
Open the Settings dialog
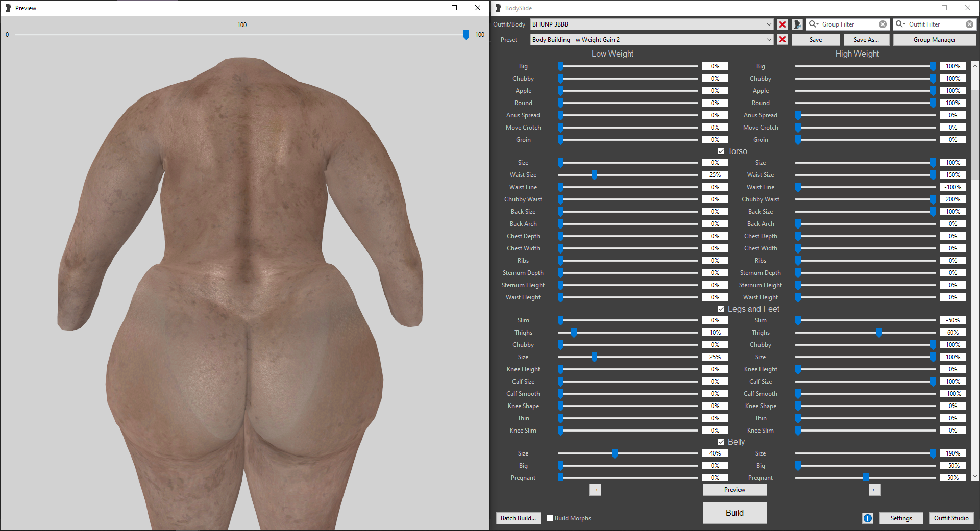tap(901, 518)
